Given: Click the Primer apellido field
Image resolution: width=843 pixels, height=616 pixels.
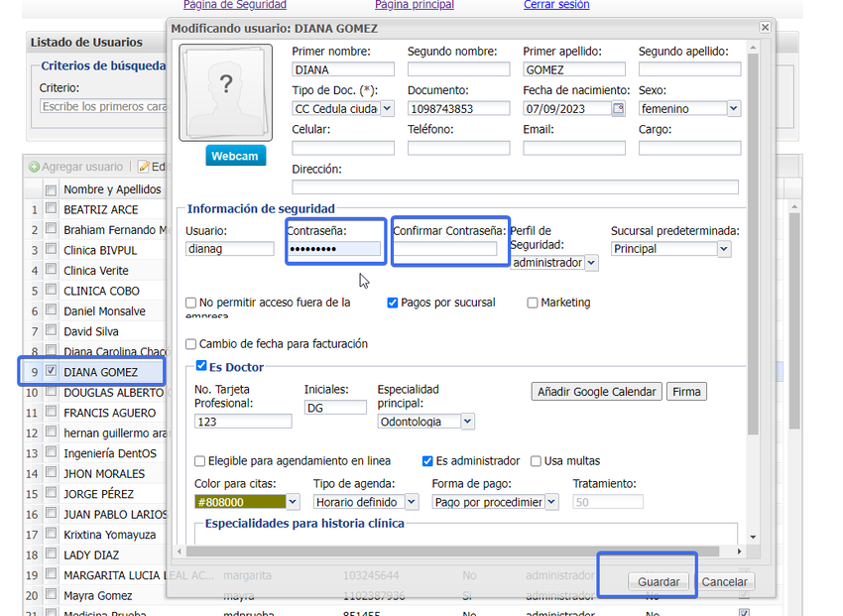Looking at the screenshot, I should [574, 69].
